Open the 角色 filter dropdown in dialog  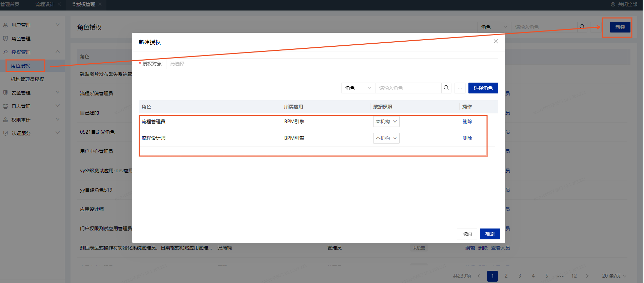coord(358,88)
